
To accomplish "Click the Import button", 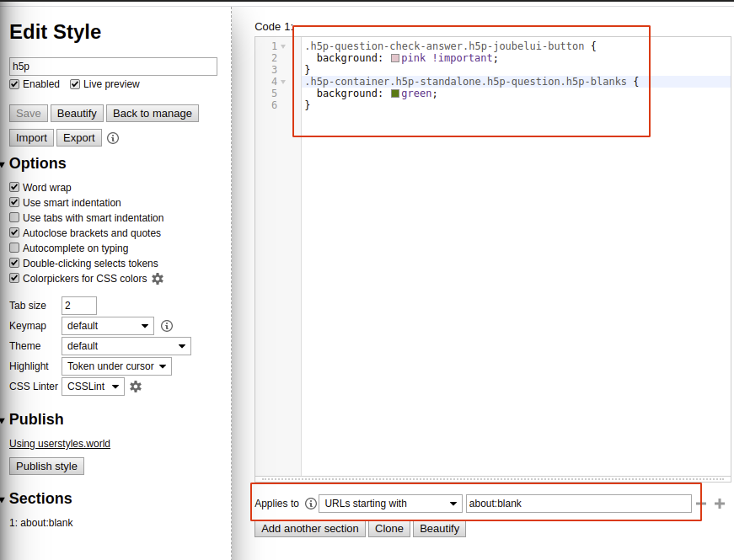I will click(x=31, y=138).
